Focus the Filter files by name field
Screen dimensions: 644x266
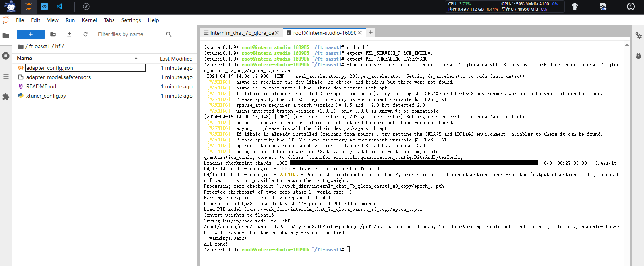[x=134, y=34]
